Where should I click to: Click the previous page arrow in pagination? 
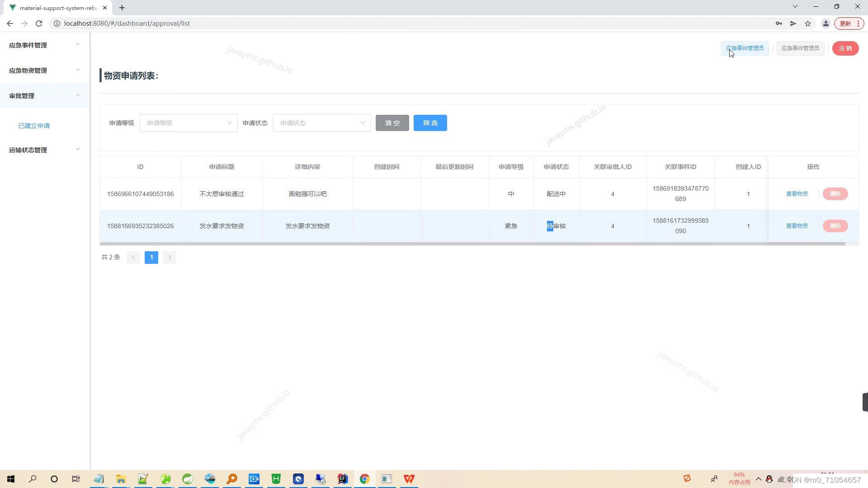[133, 258]
